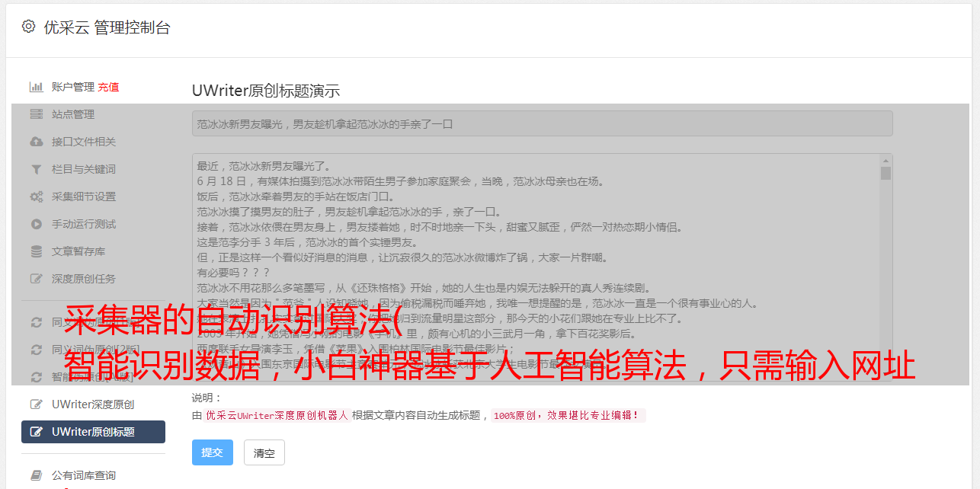980x489 pixels.
Task: Select the UWriter原创标题 menu item
Action: 93,432
